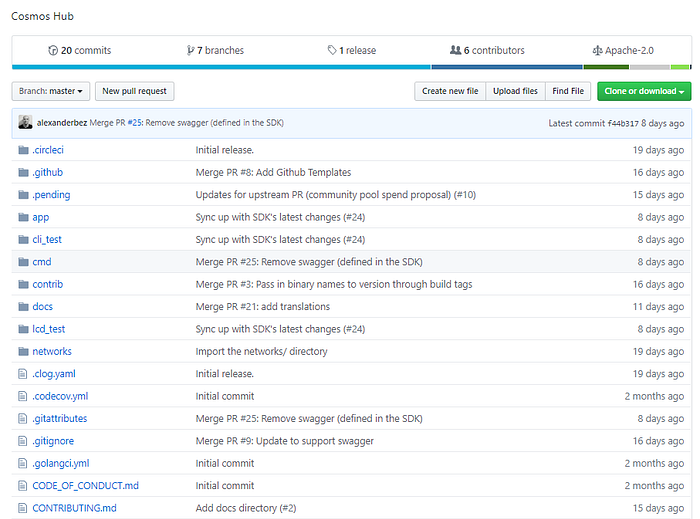This screenshot has height=519, width=700.
Task: Click alexanderbez avatar thumbnail
Action: (x=25, y=122)
